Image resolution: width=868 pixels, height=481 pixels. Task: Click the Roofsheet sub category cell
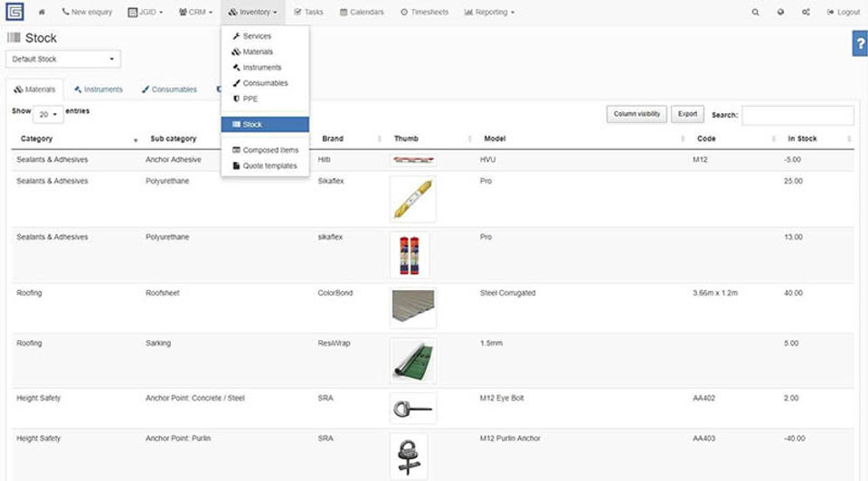pyautogui.click(x=163, y=293)
